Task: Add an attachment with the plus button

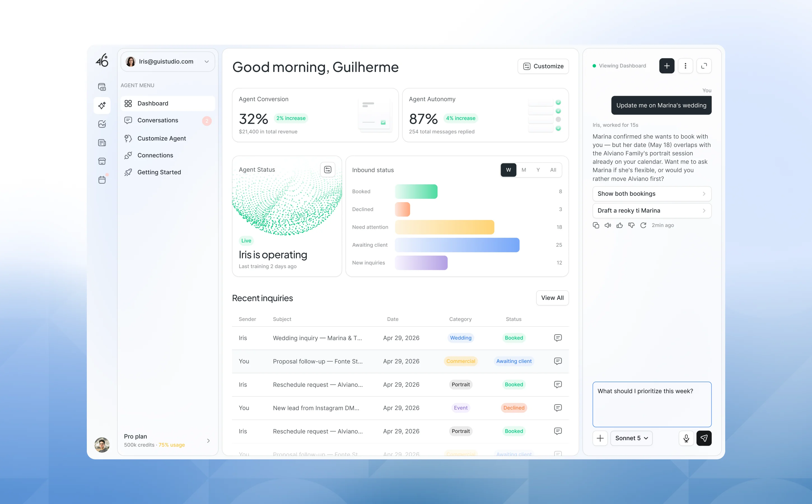Action: [600, 438]
